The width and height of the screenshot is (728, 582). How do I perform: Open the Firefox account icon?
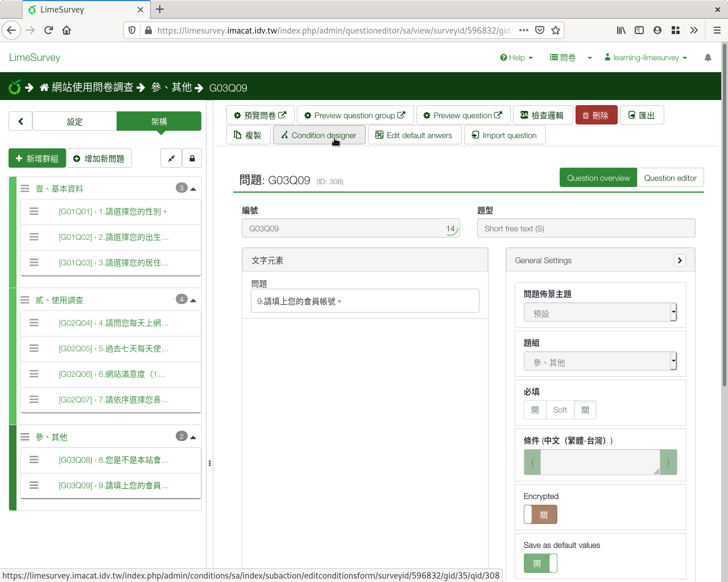(x=657, y=30)
